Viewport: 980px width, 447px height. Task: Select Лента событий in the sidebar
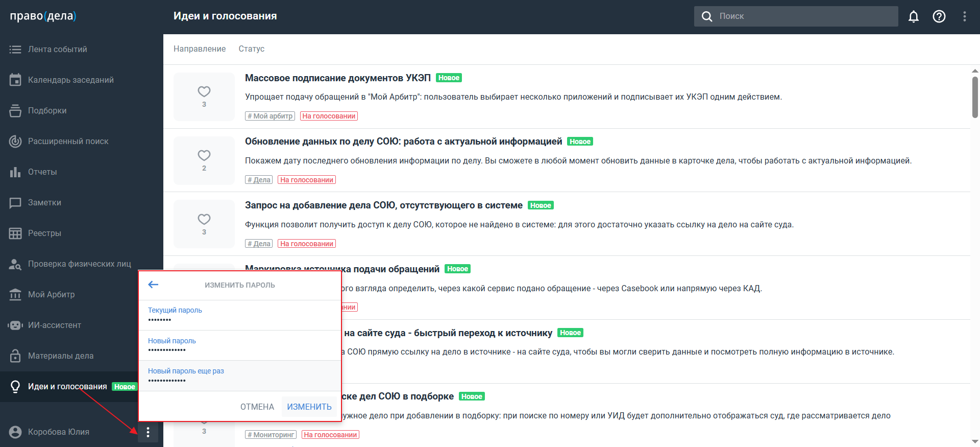tap(57, 49)
